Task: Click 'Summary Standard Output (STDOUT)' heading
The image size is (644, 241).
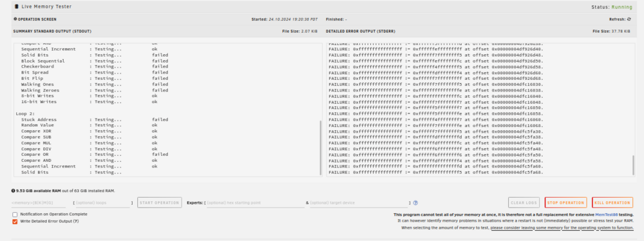Action: tap(52, 32)
